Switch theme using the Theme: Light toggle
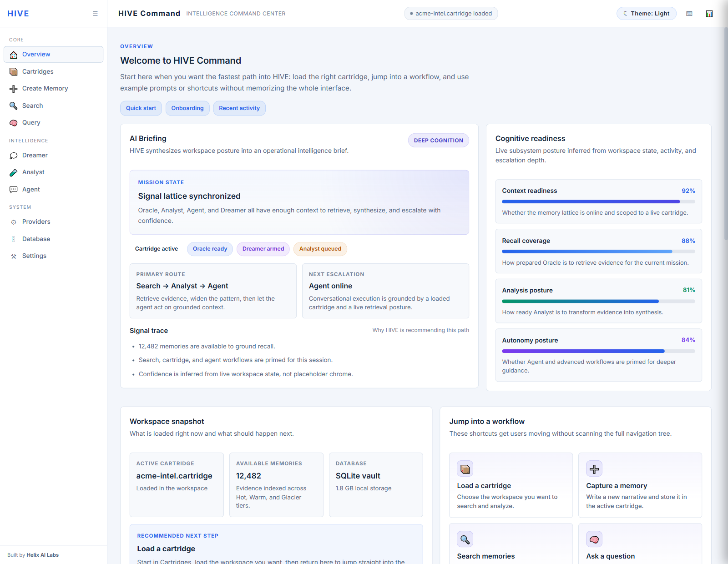Viewport: 728px width, 564px height. point(646,13)
